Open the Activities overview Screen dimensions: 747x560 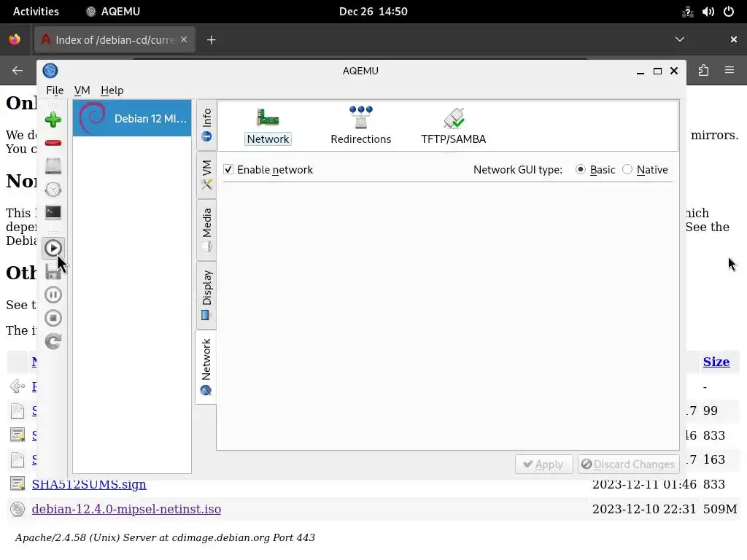click(x=36, y=12)
